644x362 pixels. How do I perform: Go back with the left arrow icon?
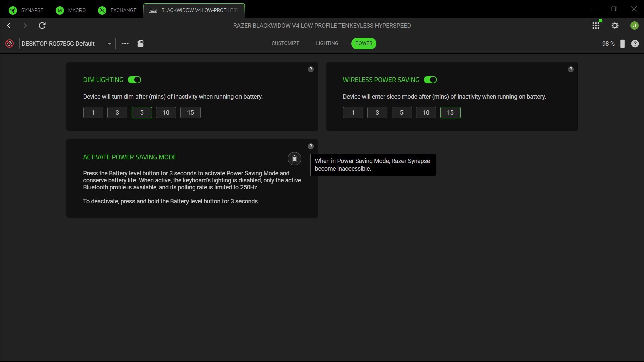[9, 25]
